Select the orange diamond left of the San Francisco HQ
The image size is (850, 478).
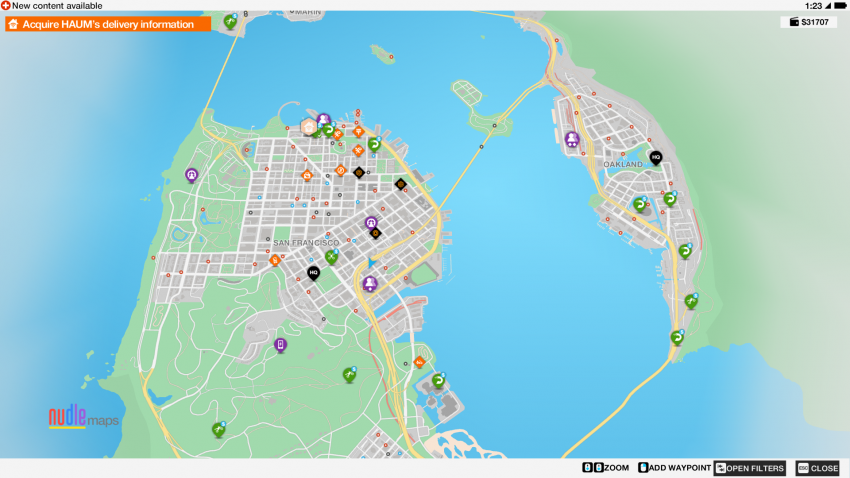(x=275, y=261)
